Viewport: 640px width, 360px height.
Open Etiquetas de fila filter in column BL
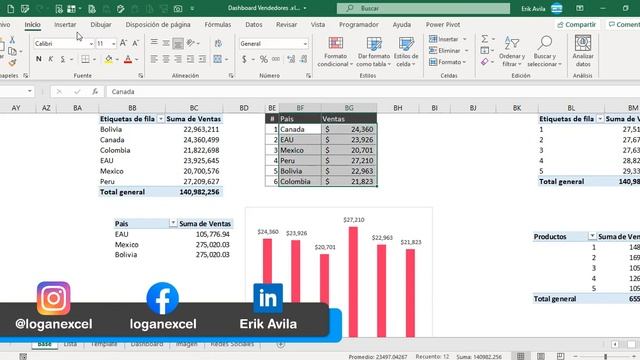[600, 119]
